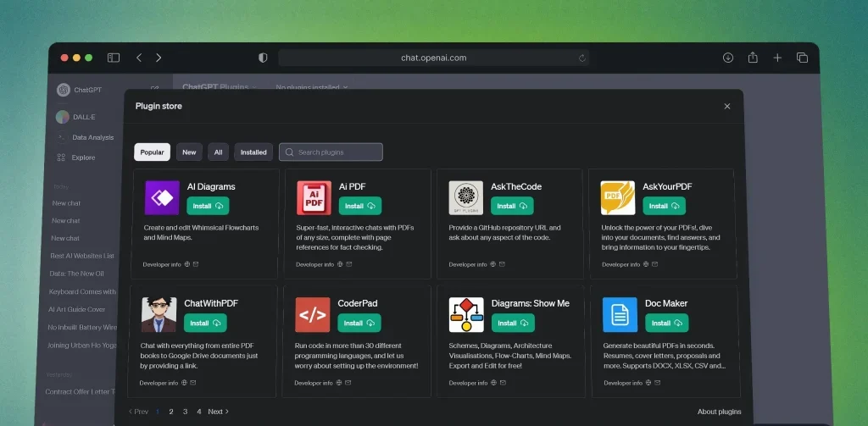868x426 pixels.
Task: Click the Doc Maker document icon
Action: 620,315
